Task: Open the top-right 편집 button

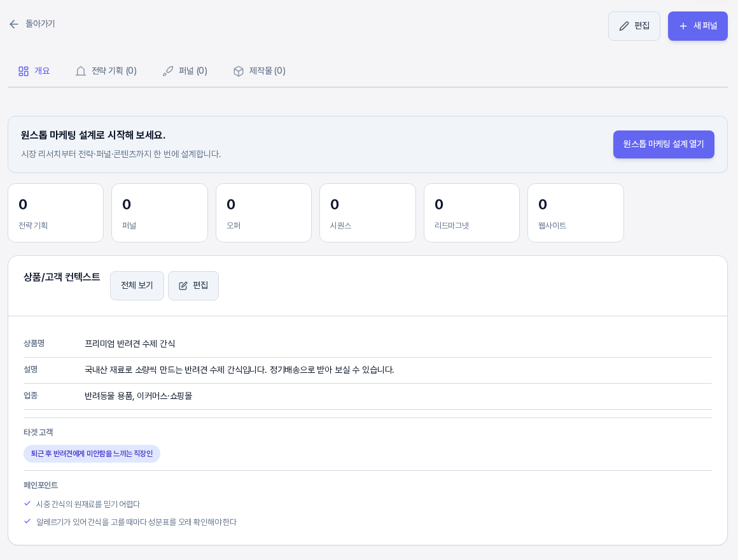Action: [634, 26]
